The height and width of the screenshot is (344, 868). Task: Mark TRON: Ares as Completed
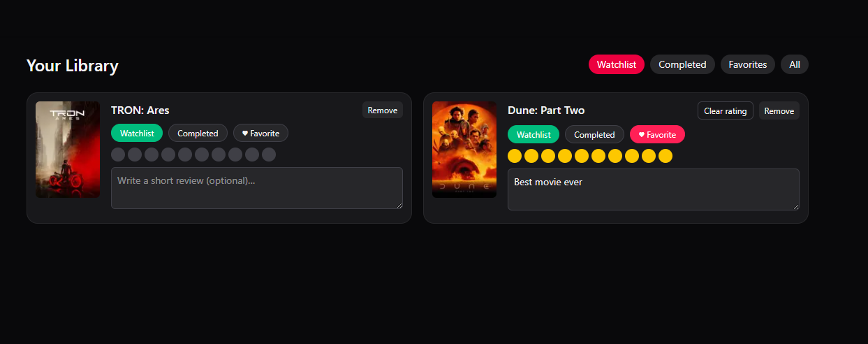(198, 134)
